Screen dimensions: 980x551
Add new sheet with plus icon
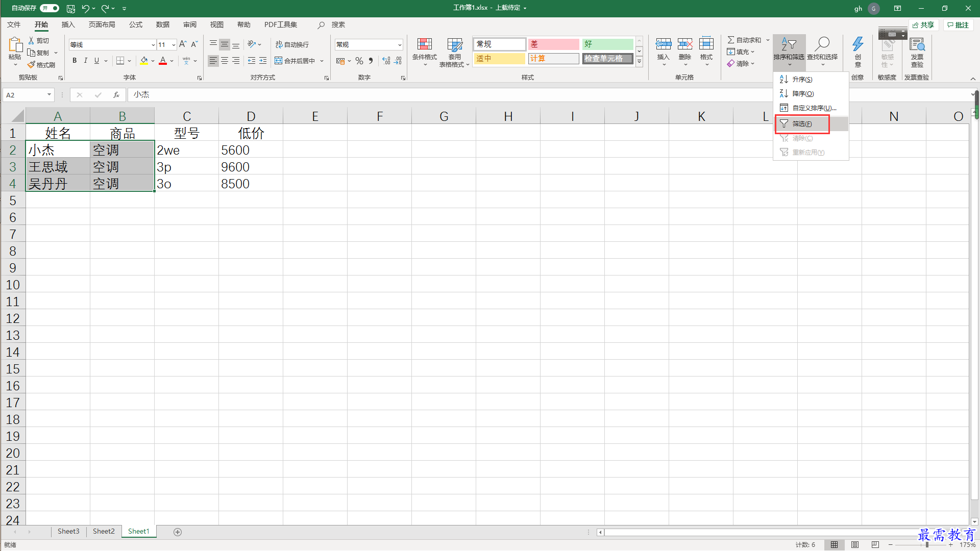(x=178, y=532)
